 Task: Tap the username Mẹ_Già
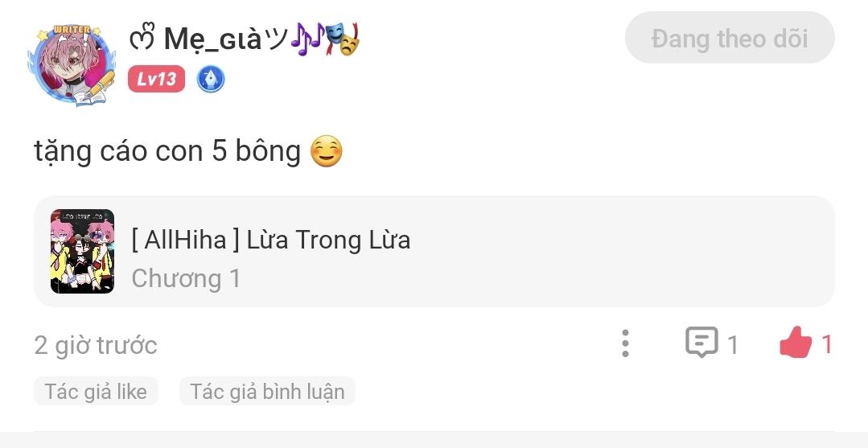point(213,39)
